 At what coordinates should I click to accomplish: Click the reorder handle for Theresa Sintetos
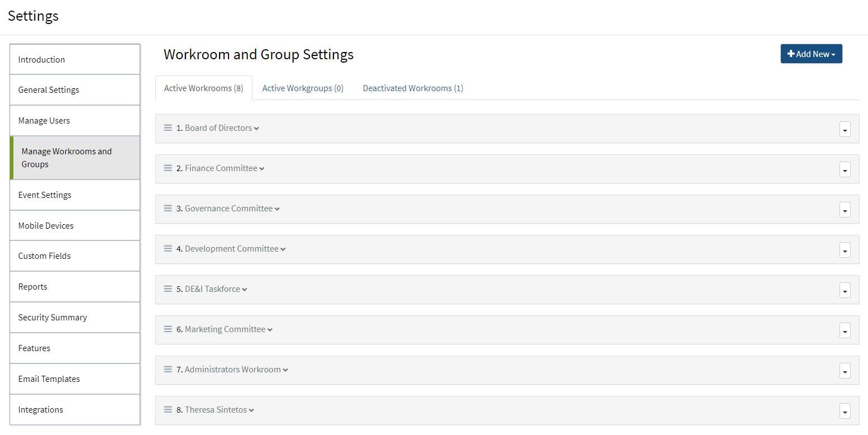[x=168, y=409]
